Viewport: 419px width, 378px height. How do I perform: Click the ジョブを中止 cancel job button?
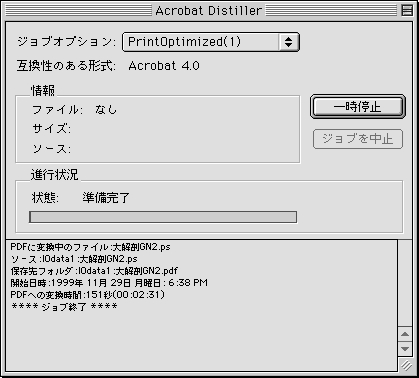pyautogui.click(x=358, y=139)
